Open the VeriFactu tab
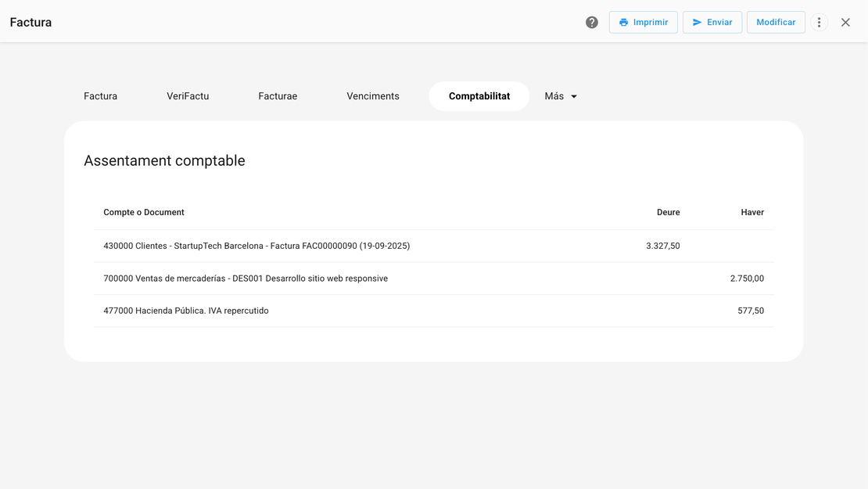868x489 pixels. click(x=188, y=96)
